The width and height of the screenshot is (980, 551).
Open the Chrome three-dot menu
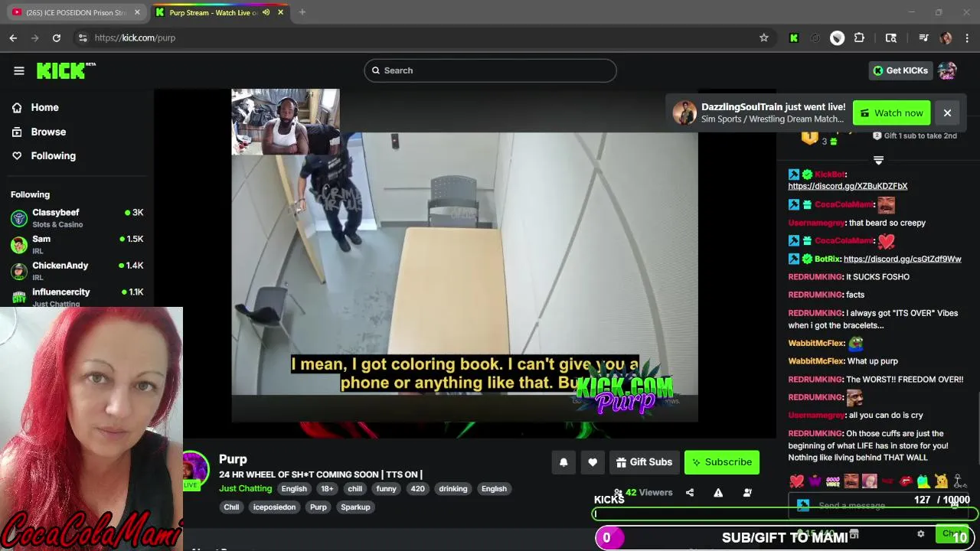(x=967, y=37)
